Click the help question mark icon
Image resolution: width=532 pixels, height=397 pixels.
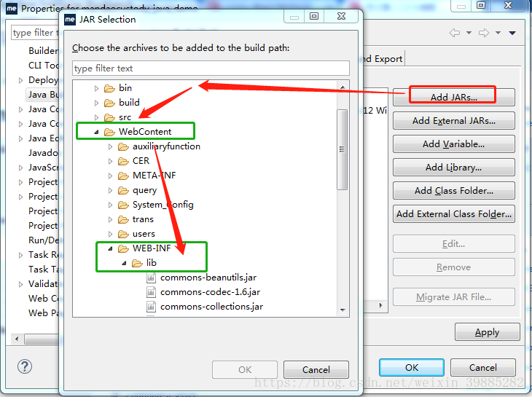click(x=25, y=366)
